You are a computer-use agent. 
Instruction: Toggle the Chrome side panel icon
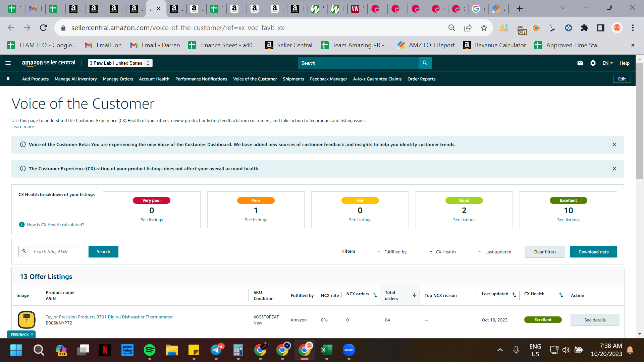point(601,28)
